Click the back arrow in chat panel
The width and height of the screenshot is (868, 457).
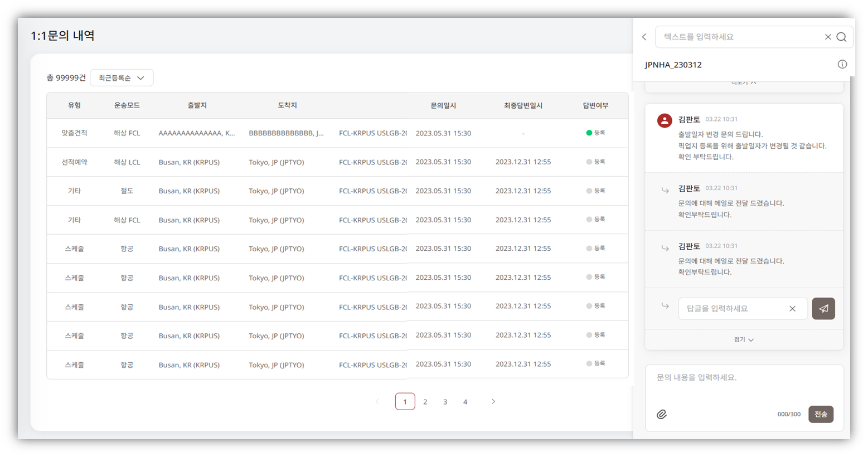pyautogui.click(x=644, y=37)
